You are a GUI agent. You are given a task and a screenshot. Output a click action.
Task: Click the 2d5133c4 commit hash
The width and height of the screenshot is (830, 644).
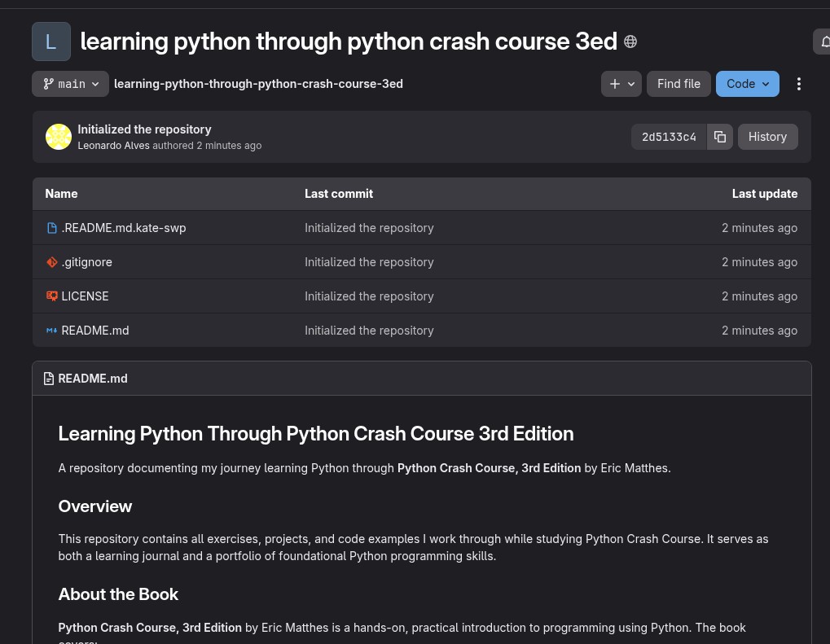click(669, 137)
